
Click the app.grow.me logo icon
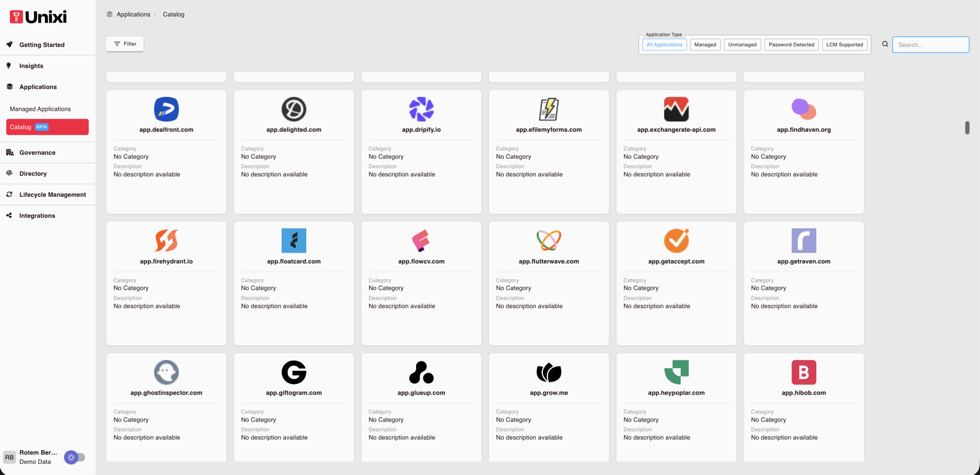click(549, 373)
